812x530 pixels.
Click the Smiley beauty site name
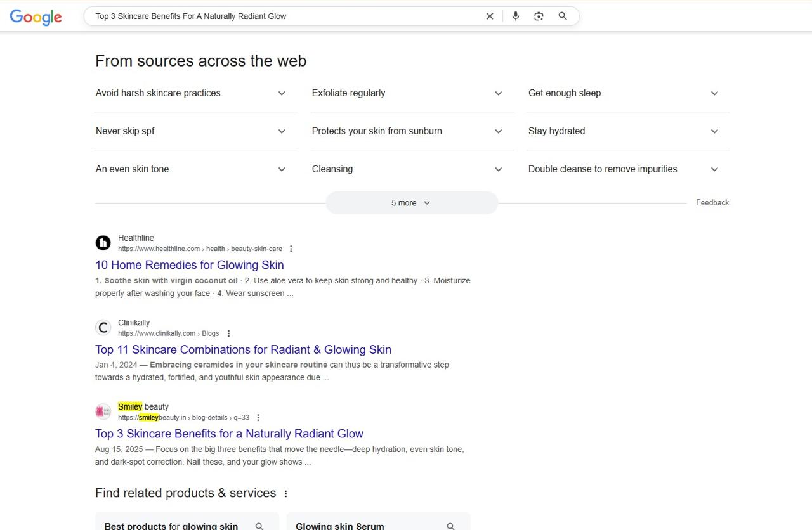pos(143,407)
